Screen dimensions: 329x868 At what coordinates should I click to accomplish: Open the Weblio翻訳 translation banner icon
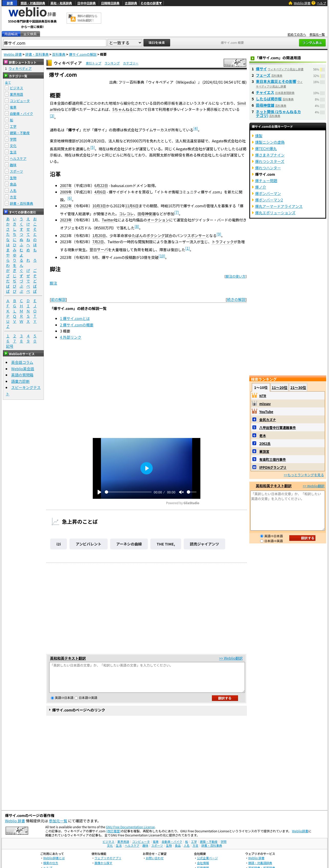click(x=84, y=18)
